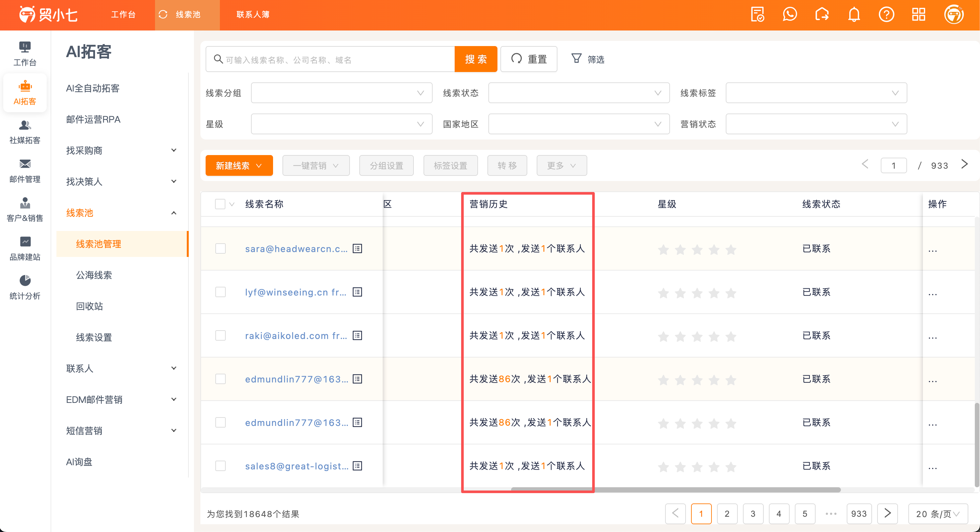Open notifications bell
Viewport: 980px width, 532px height.
point(854,15)
